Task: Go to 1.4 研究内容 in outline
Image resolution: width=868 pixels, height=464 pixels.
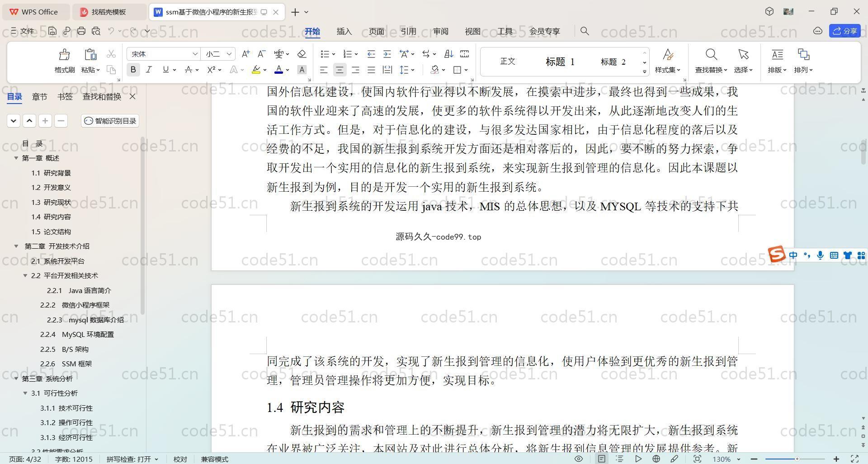Action: tap(51, 217)
